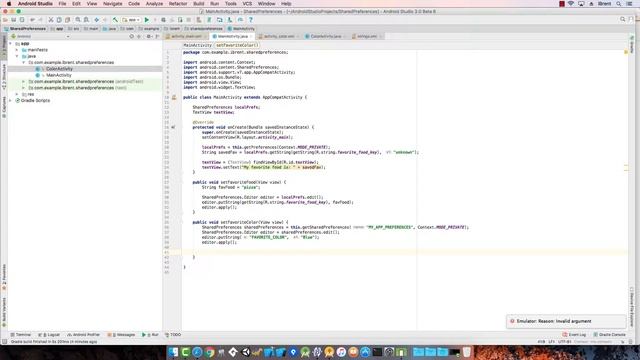Click the SharedPreferences breadcrumb in navigation bar

point(25,29)
